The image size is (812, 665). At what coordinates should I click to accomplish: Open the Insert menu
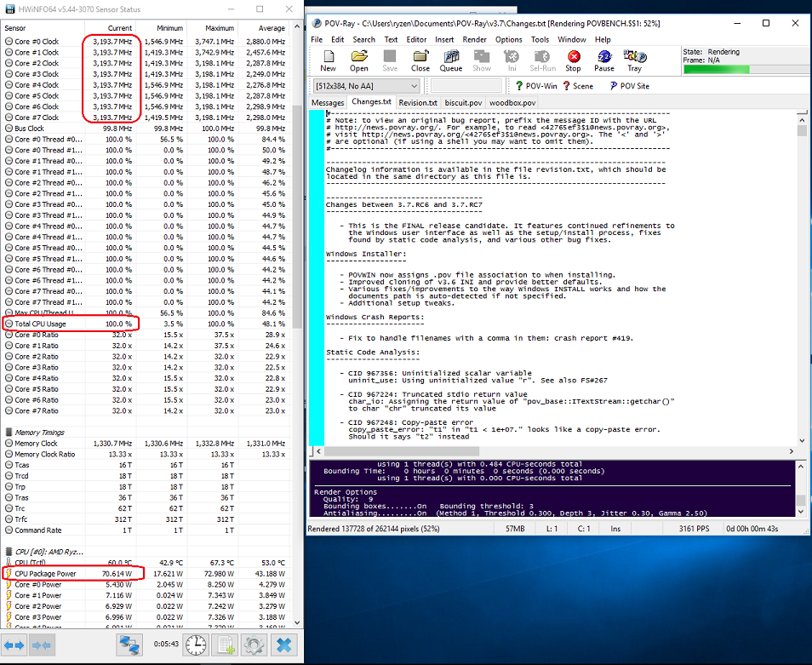click(x=444, y=39)
